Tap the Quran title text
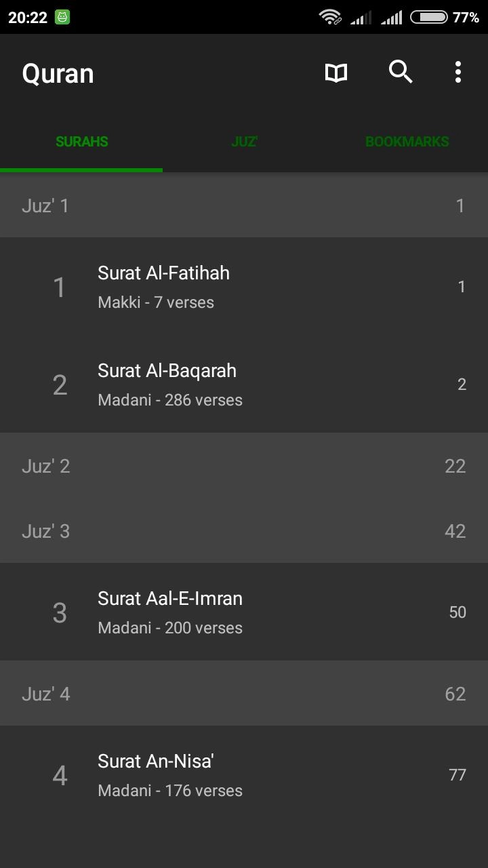This screenshot has width=488, height=868. tap(58, 73)
